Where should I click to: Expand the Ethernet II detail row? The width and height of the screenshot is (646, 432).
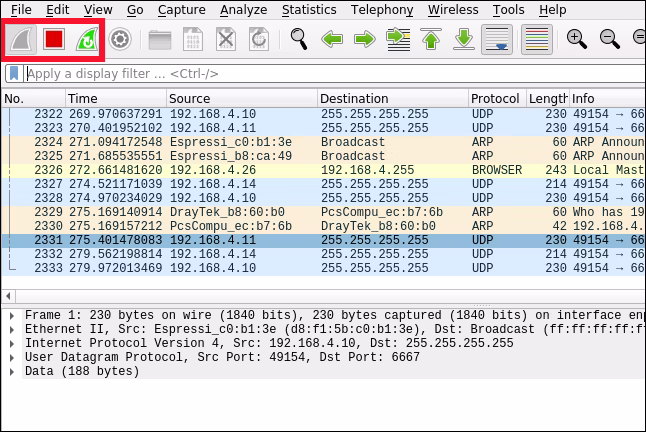[x=12, y=329]
